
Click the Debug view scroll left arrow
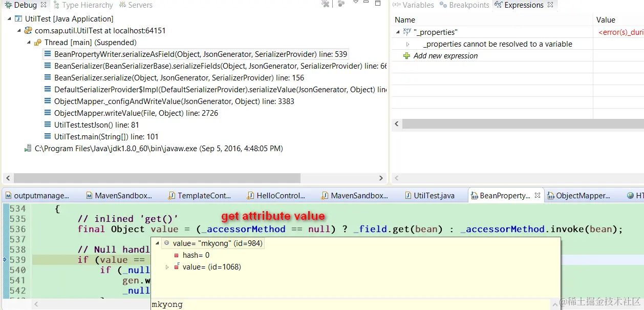click(x=8, y=178)
